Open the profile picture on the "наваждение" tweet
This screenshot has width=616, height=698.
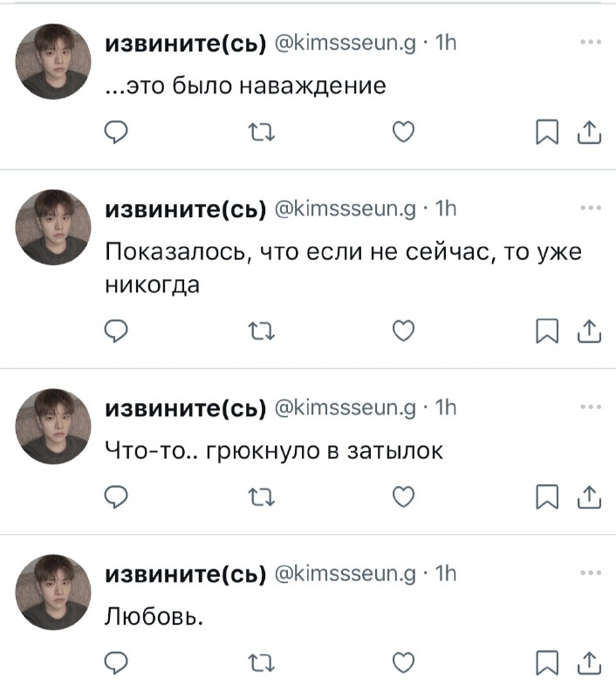pyautogui.click(x=53, y=61)
